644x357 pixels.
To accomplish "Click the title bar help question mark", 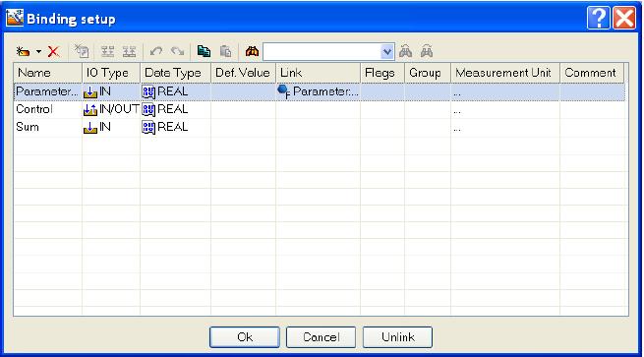I will 599,18.
